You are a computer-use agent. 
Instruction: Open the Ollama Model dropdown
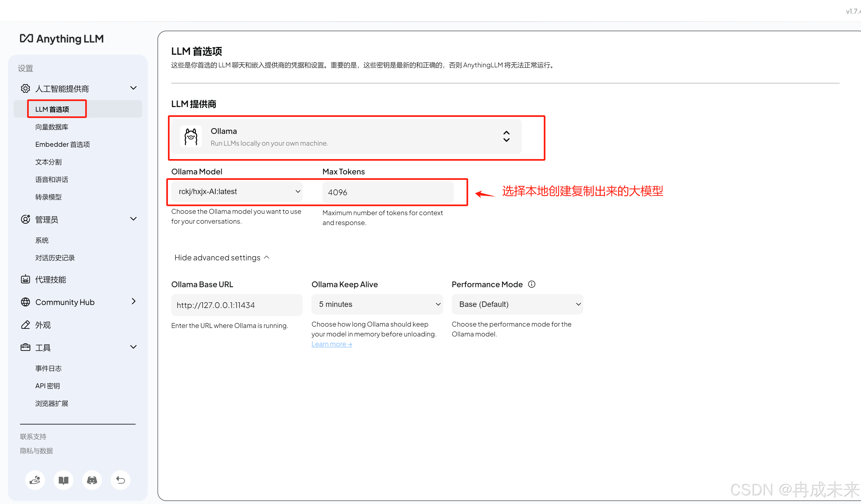coord(237,192)
